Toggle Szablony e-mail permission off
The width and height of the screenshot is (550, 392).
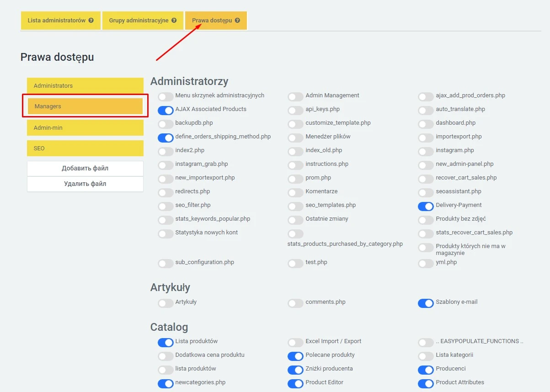point(426,303)
